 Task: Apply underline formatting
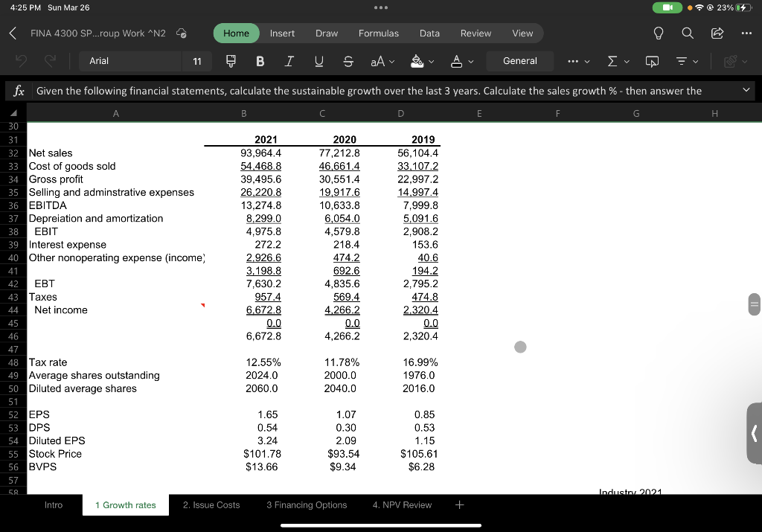[318, 61]
